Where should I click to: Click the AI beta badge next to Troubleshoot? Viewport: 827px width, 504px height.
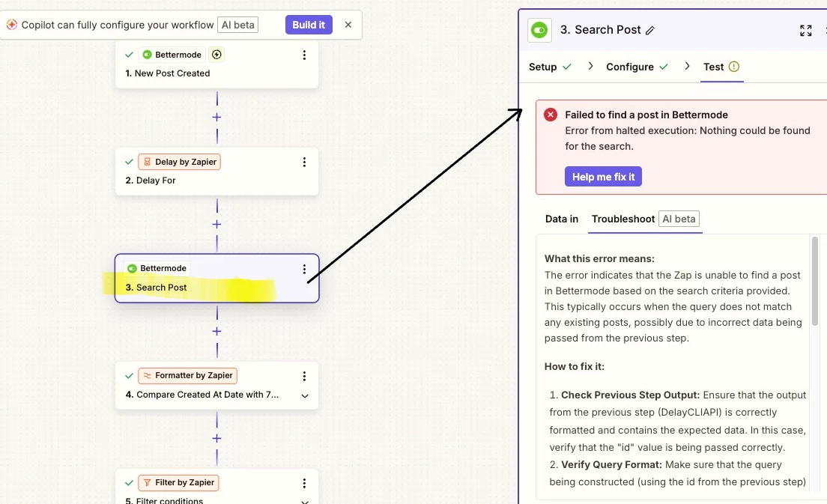coord(679,219)
